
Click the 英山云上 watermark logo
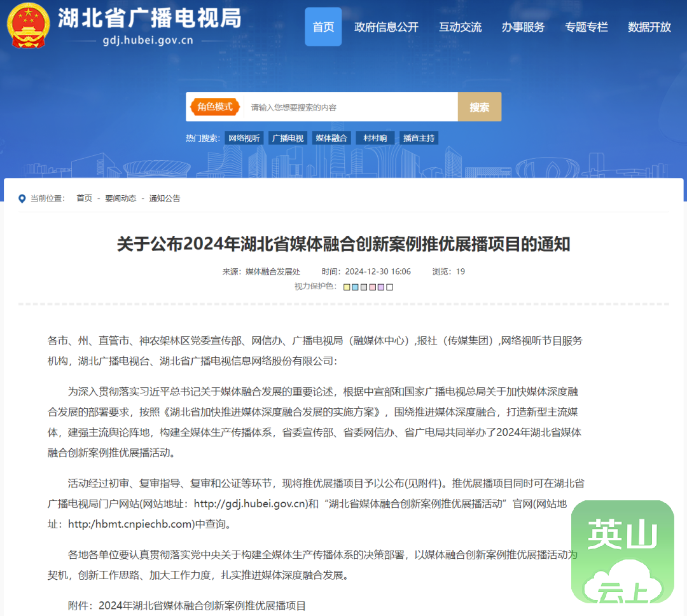pyautogui.click(x=622, y=552)
